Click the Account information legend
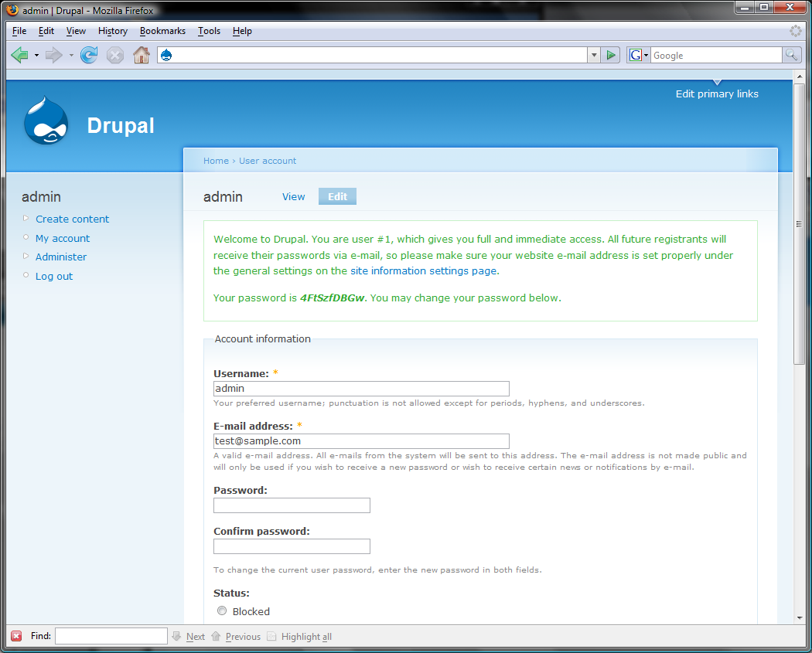Screen dimensions: 812x653 click(263, 339)
